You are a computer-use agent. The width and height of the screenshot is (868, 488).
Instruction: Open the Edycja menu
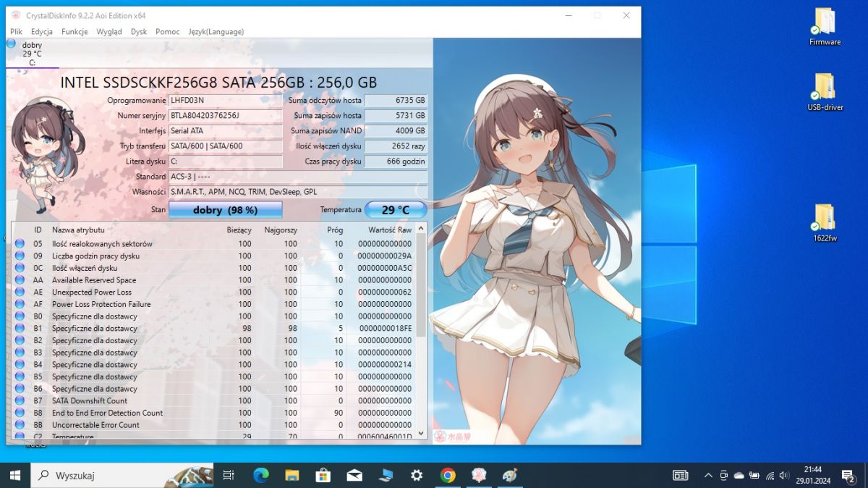[42, 32]
